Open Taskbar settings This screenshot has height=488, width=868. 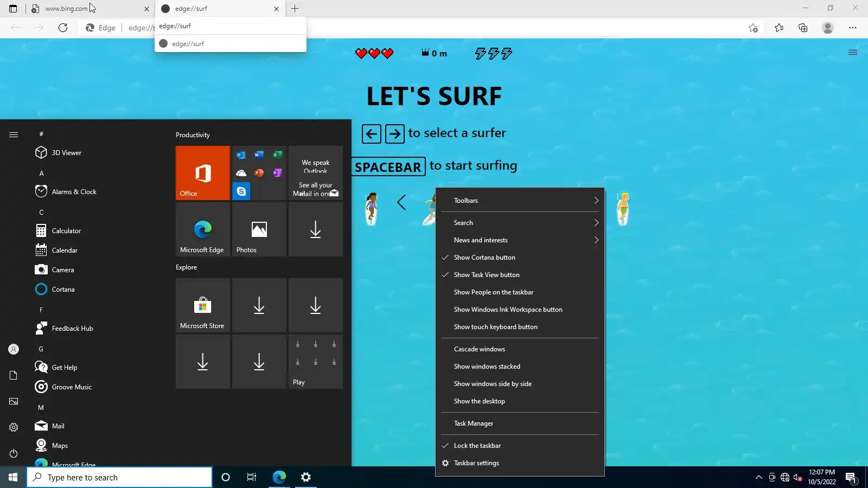coord(520,463)
